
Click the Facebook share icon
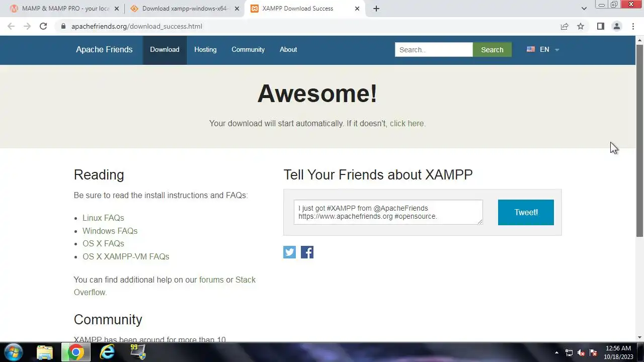pos(307,252)
